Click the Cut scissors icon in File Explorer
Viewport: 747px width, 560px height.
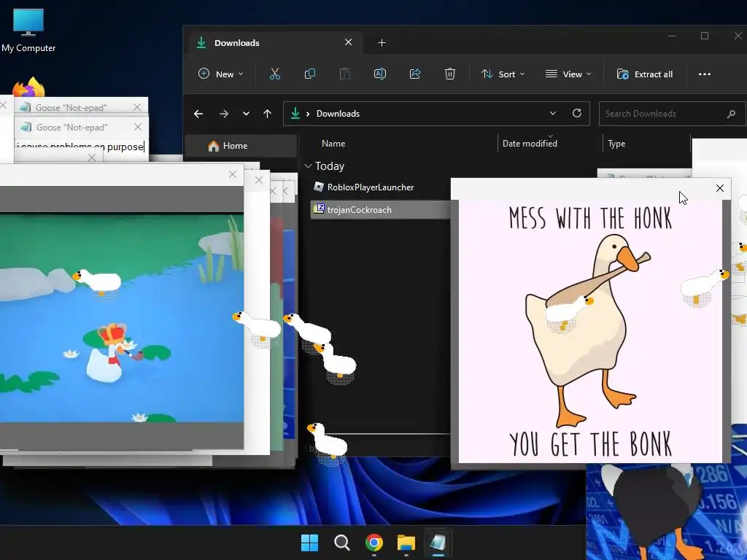pos(274,74)
